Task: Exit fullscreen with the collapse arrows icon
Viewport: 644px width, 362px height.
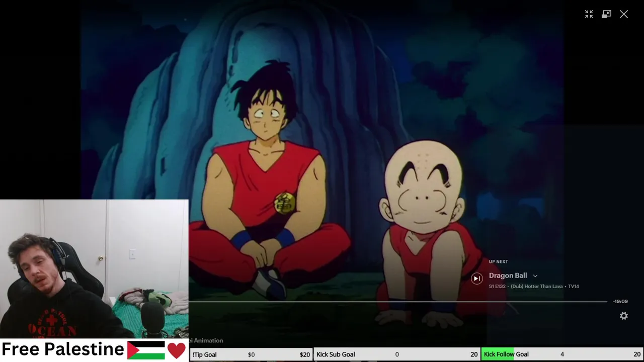Action: (589, 14)
